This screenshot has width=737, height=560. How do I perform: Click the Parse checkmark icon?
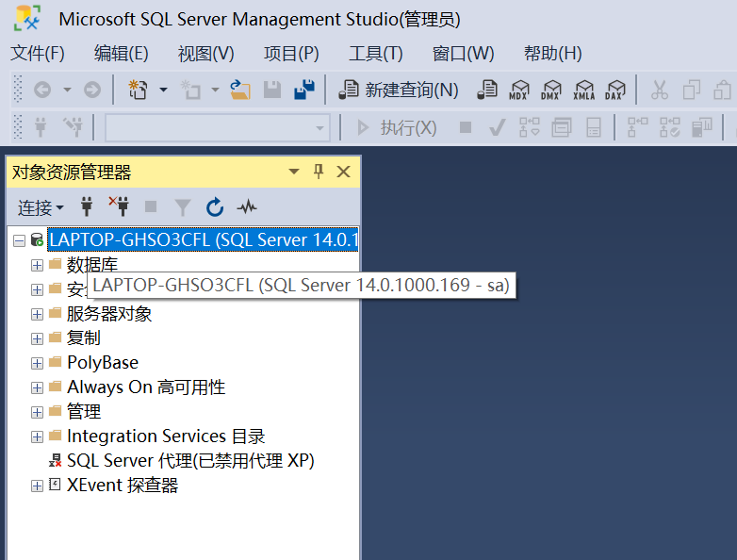(498, 127)
